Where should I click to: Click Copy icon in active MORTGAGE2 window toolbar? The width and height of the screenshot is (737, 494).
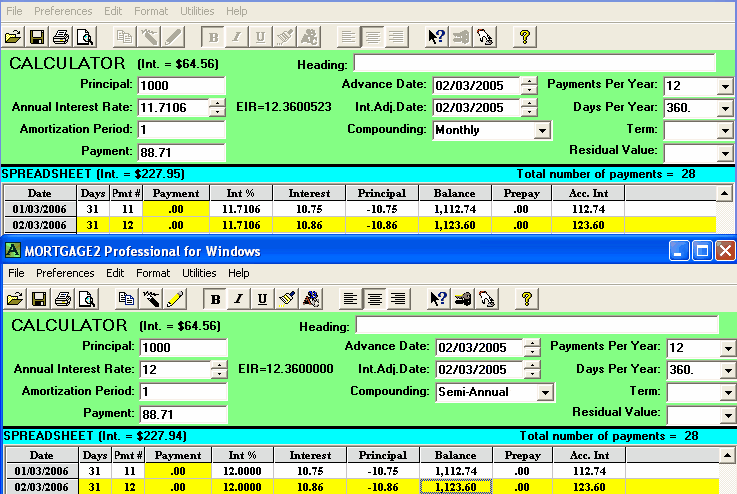click(126, 298)
